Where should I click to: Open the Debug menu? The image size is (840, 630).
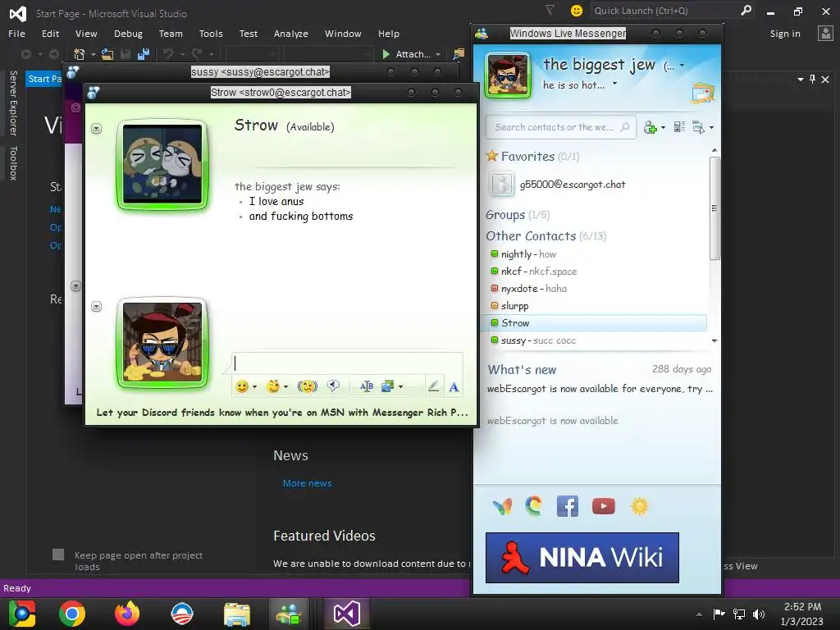tap(128, 34)
